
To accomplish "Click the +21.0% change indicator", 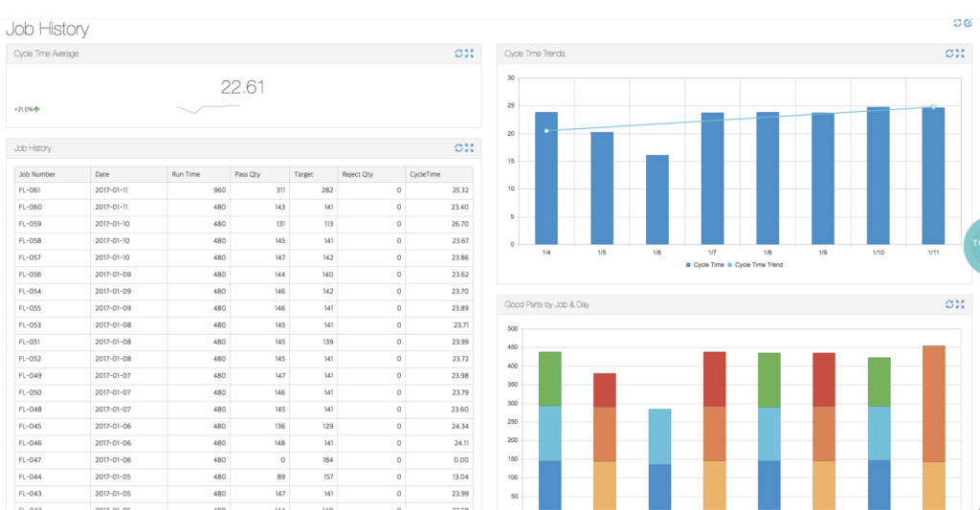I will 27,109.
